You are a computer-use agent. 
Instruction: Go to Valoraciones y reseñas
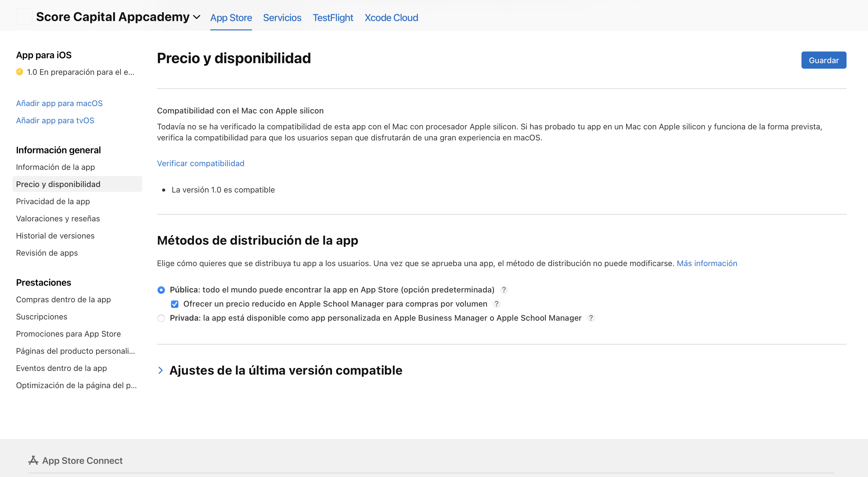(x=58, y=219)
